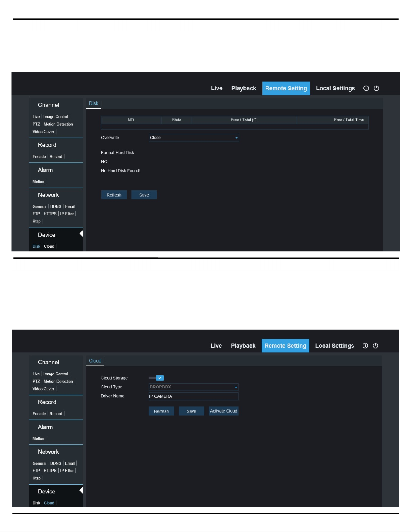Open Local Settings in upper Disk screenshot
This screenshot has width=411, height=532.
click(336, 88)
